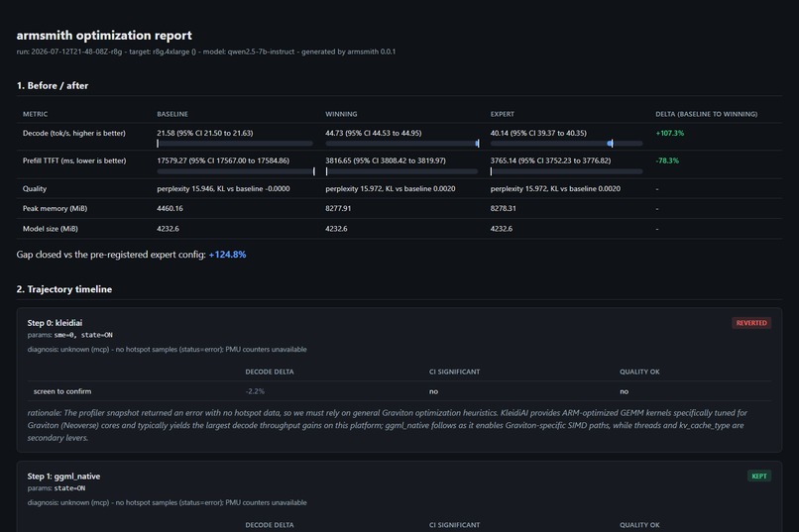Click the '1. Before / after' heading
799x532 pixels.
[x=52, y=85]
